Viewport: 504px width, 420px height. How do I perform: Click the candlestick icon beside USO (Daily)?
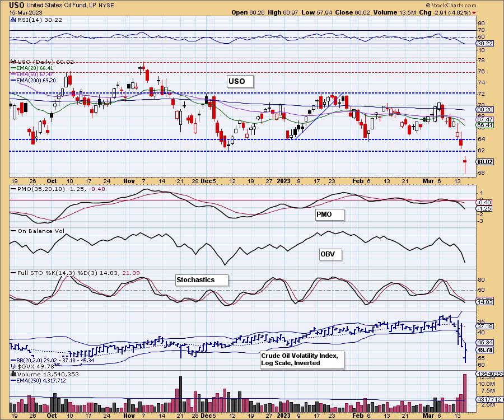click(x=13, y=62)
